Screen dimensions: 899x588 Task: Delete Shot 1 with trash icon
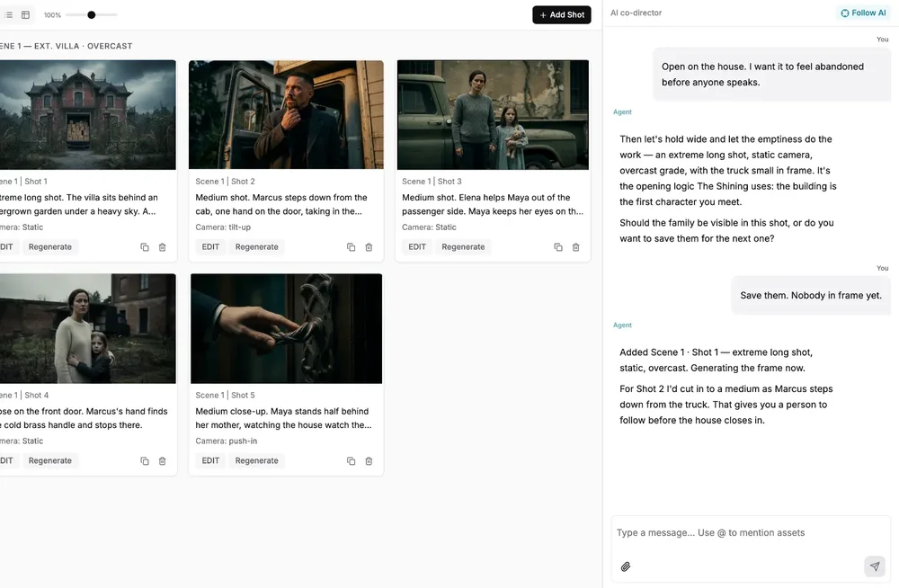pos(162,247)
